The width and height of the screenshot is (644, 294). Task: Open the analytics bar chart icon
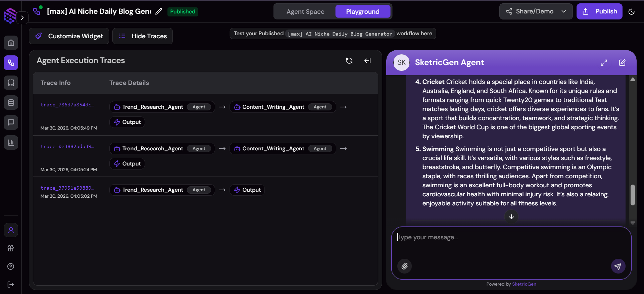(x=11, y=143)
